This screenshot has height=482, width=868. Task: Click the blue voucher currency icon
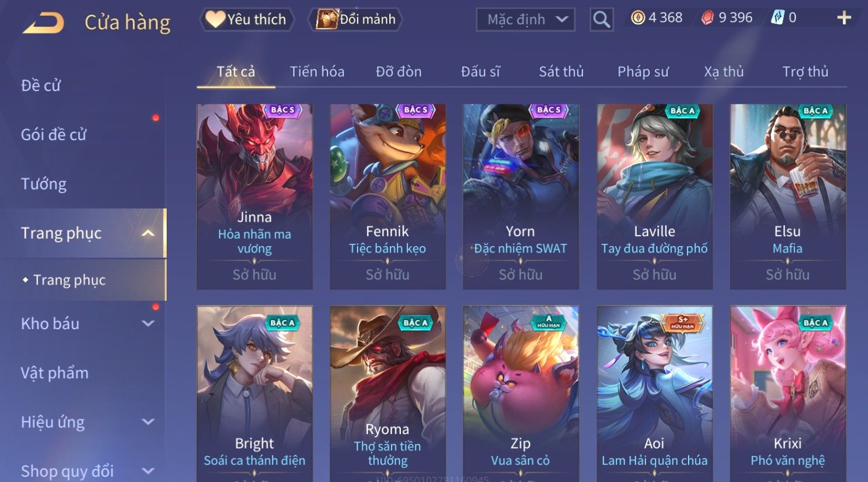(x=777, y=18)
